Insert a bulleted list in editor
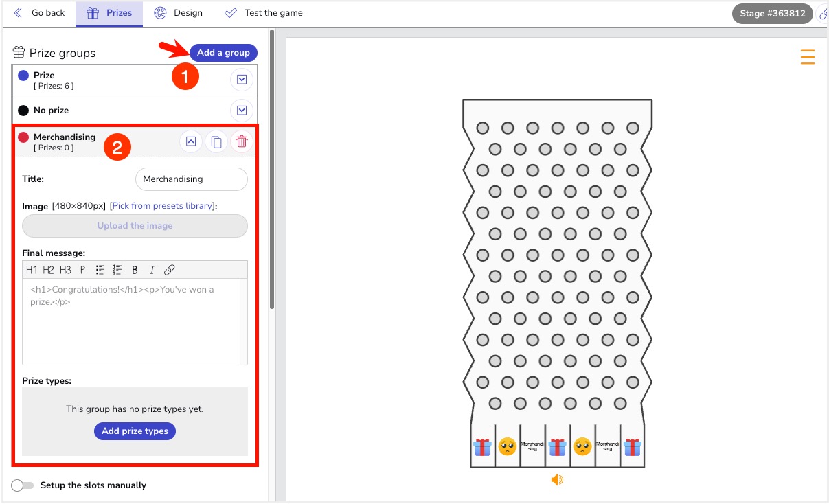The height and width of the screenshot is (504, 829). pos(100,270)
